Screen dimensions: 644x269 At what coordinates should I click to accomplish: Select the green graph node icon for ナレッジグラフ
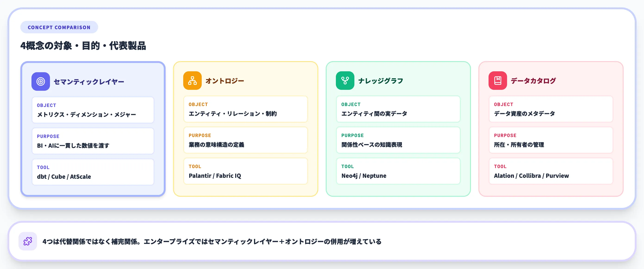coord(345,81)
